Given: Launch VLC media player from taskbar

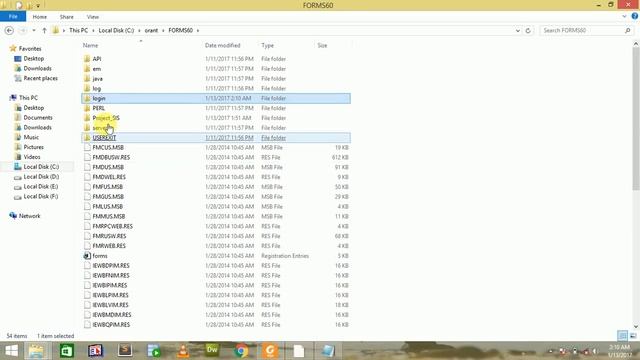Looking at the screenshot, I should click(183, 351).
